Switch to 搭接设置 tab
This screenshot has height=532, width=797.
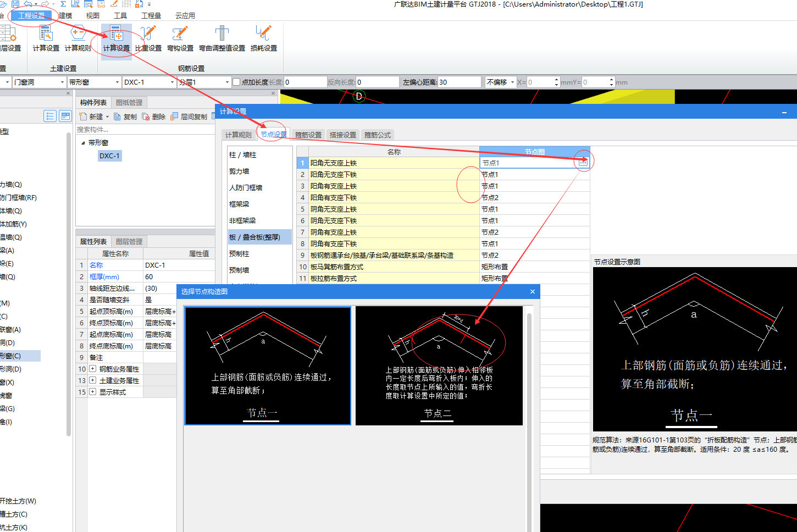tap(343, 135)
